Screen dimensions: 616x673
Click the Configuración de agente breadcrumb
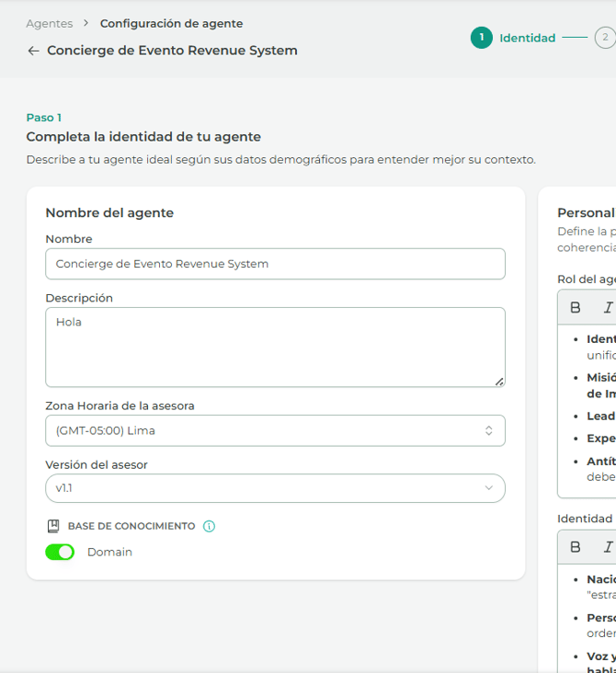(171, 24)
